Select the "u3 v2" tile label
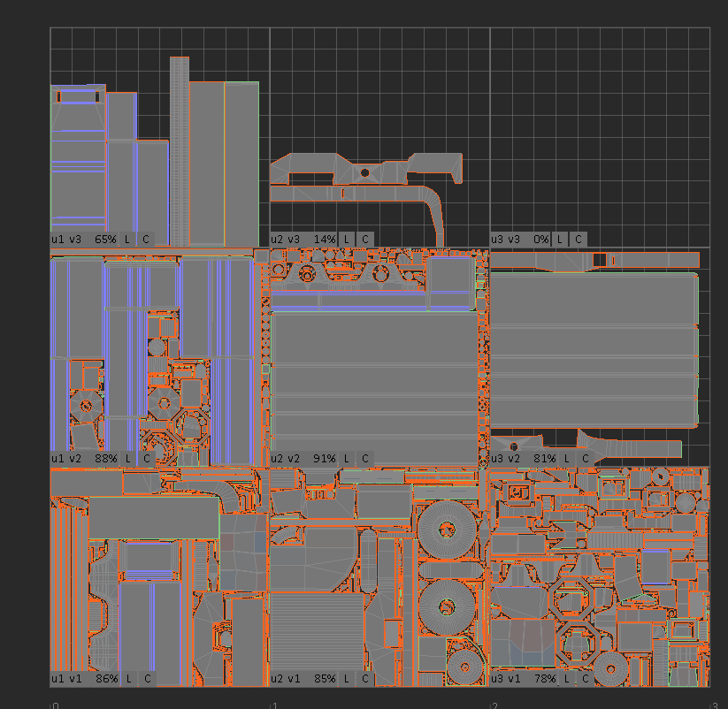Viewport: 728px width, 709px height. 506,459
